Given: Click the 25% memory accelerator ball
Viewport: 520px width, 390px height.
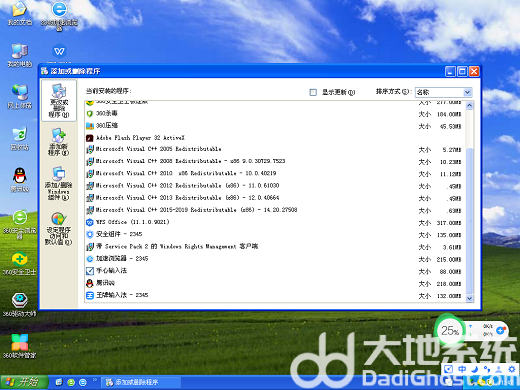Looking at the screenshot, I should pyautogui.click(x=450, y=330).
